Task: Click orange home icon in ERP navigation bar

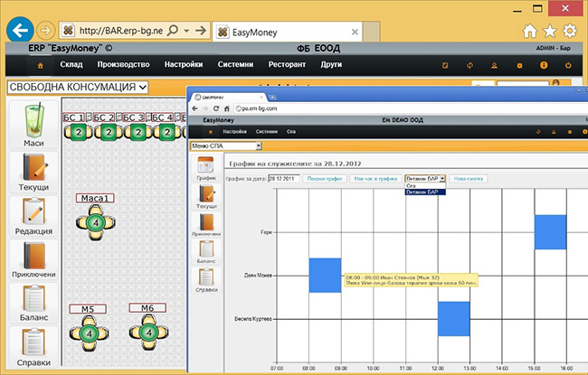Action: pos(40,66)
